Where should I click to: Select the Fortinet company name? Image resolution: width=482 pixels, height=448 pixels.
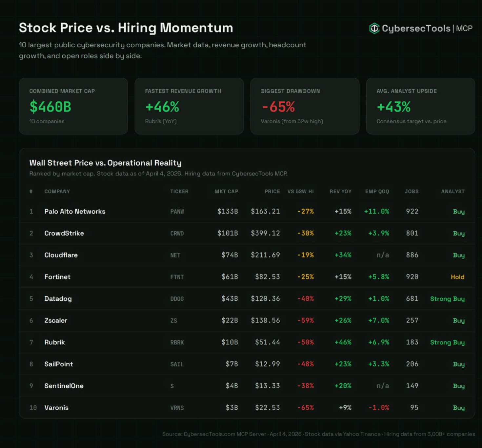(57, 277)
